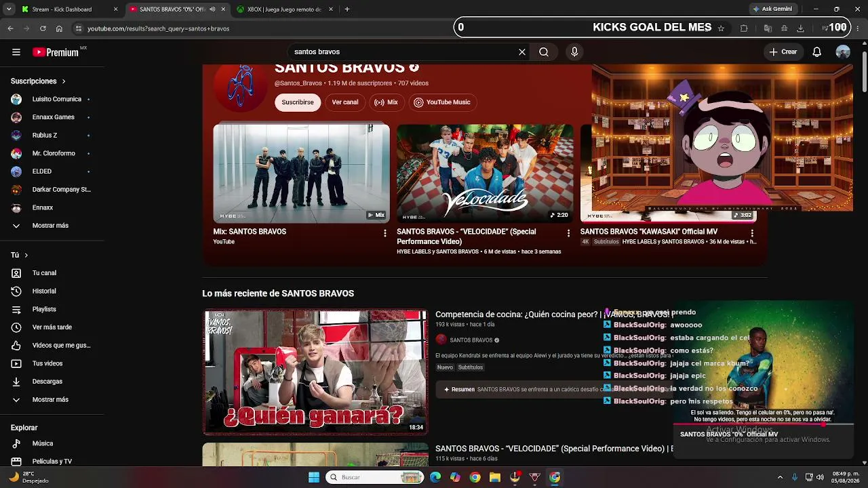
Task: Open the tab search dropdown arrow
Action: [9, 9]
